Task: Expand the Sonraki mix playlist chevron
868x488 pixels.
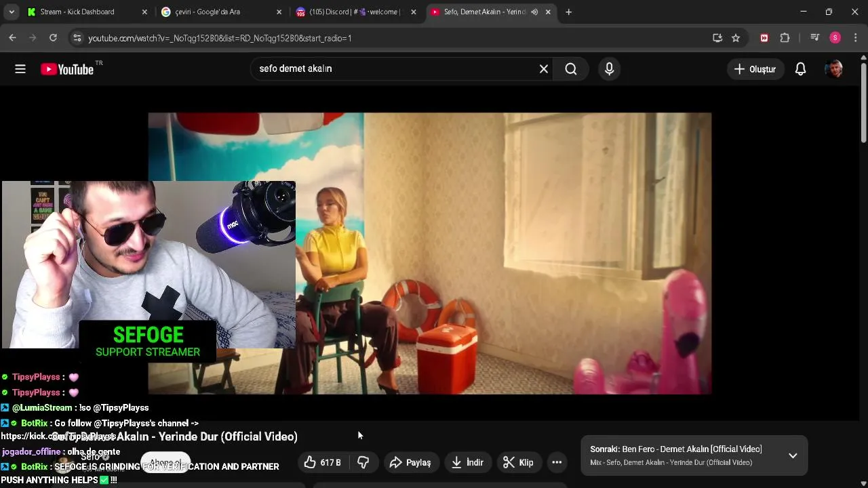Action: (793, 455)
